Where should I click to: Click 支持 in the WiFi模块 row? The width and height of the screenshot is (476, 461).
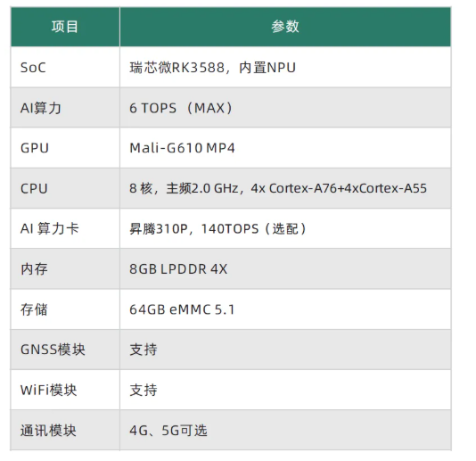(x=144, y=390)
